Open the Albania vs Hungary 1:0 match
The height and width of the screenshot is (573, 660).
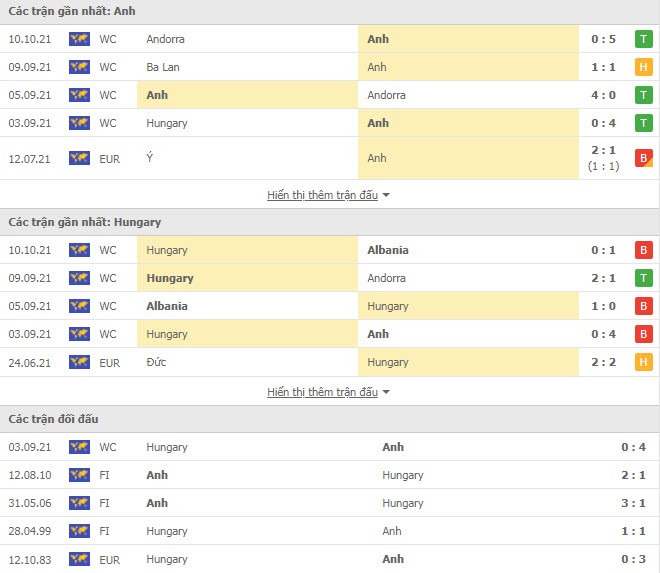pos(330,306)
